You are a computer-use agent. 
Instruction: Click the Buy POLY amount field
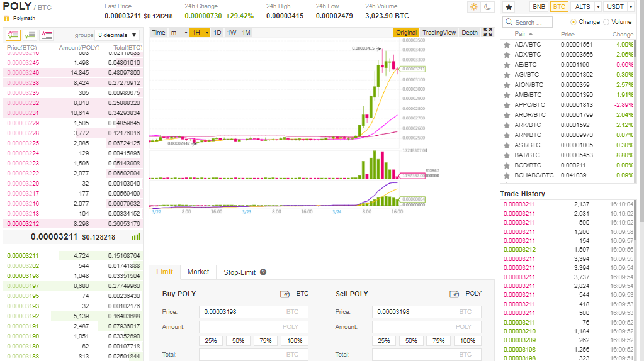point(254,327)
